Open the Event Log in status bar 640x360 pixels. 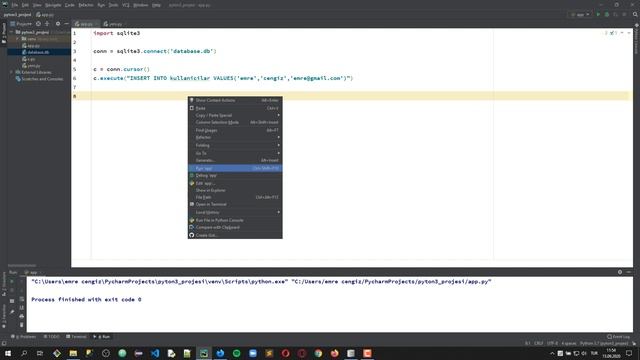tap(619, 337)
